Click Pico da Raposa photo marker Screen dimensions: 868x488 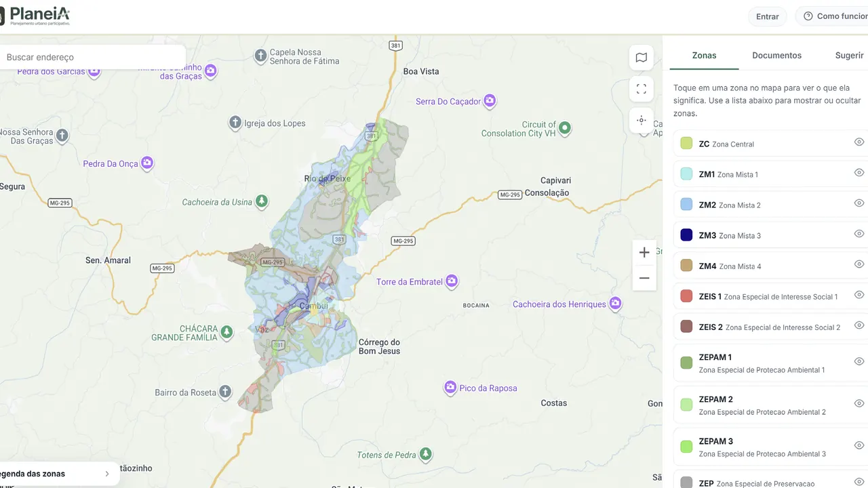click(x=450, y=388)
